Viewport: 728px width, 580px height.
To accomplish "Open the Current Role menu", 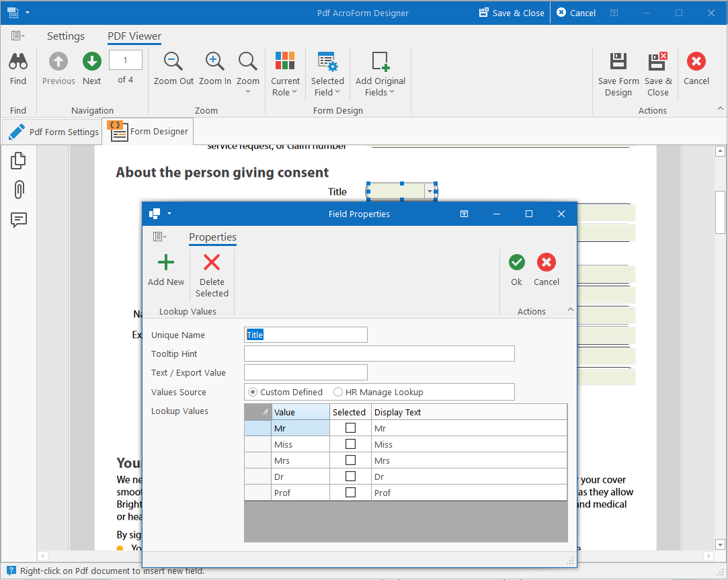I will [x=285, y=75].
